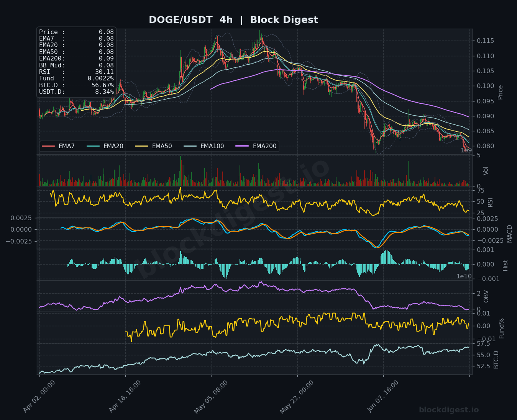Click the Price axis label

click(500, 92)
